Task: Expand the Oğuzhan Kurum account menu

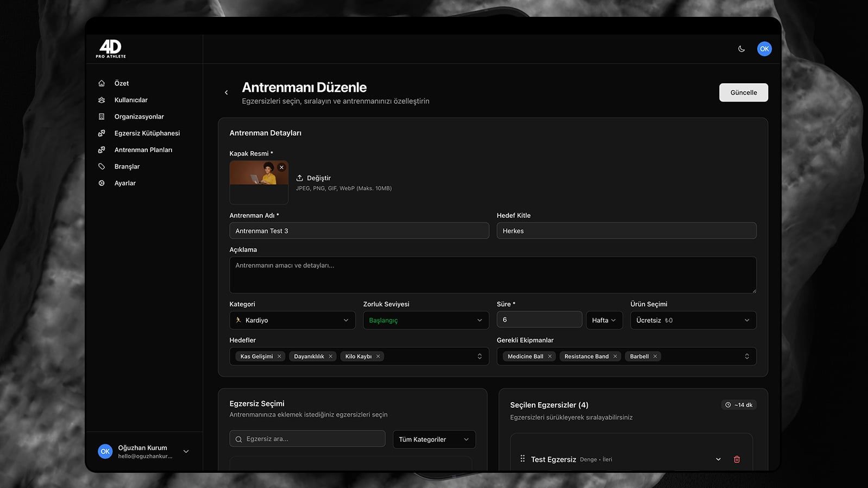Action: tap(186, 452)
